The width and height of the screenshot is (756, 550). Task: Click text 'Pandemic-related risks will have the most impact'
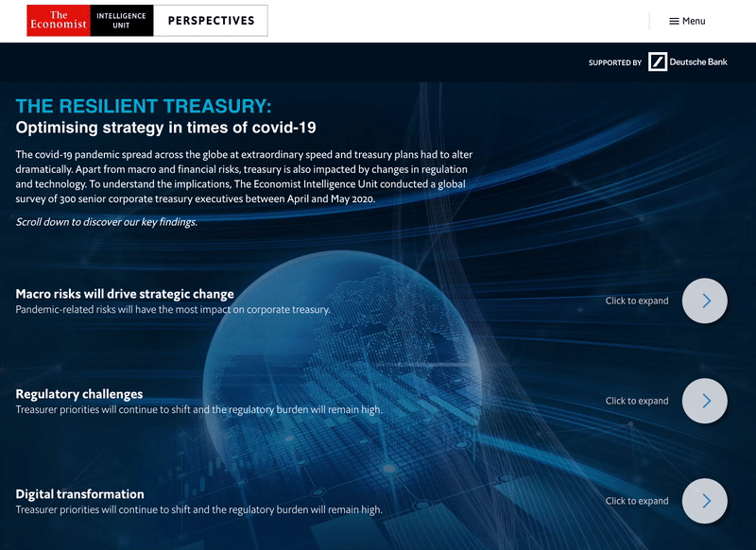pyautogui.click(x=124, y=309)
